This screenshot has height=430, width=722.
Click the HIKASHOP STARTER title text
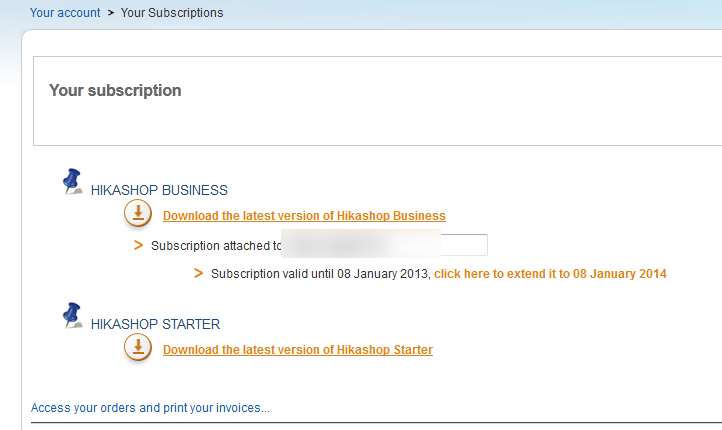pyautogui.click(x=155, y=324)
